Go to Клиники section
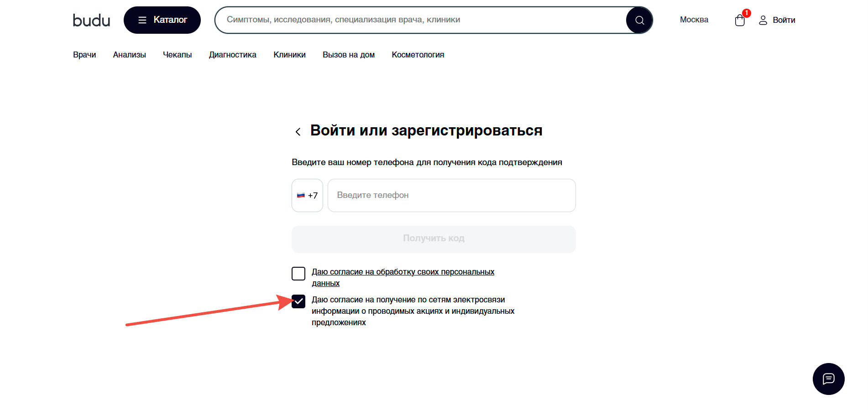 click(x=289, y=55)
